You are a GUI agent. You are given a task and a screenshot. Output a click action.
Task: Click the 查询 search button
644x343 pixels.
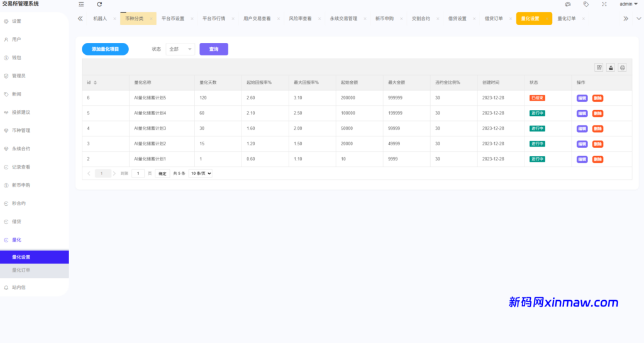[x=214, y=49]
